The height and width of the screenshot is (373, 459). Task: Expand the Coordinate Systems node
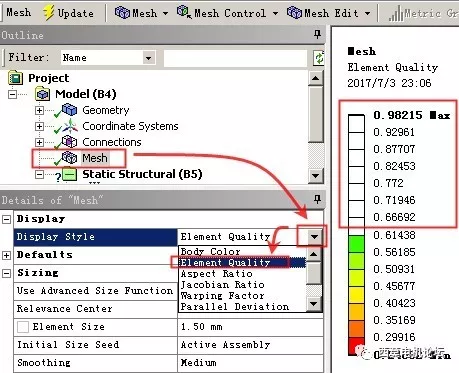39,126
